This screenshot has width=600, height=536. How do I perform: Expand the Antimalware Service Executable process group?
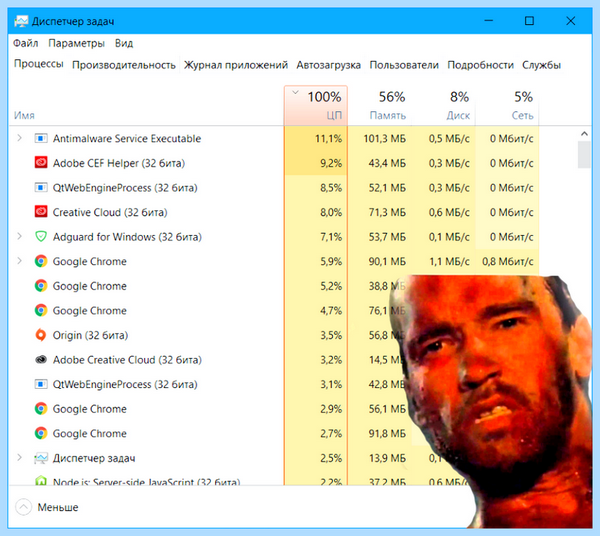(x=20, y=138)
